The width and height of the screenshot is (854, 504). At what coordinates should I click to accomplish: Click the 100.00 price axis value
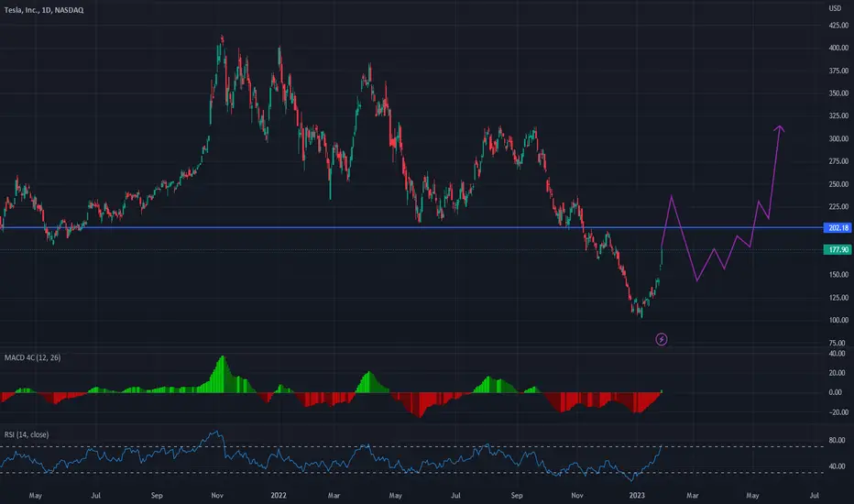pyautogui.click(x=838, y=320)
